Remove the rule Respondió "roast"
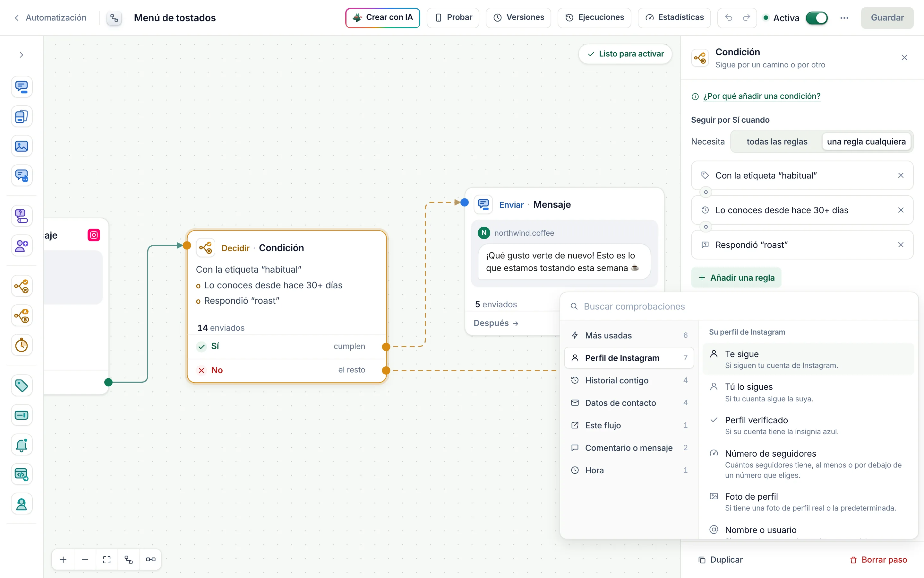924x578 pixels. [x=901, y=245]
